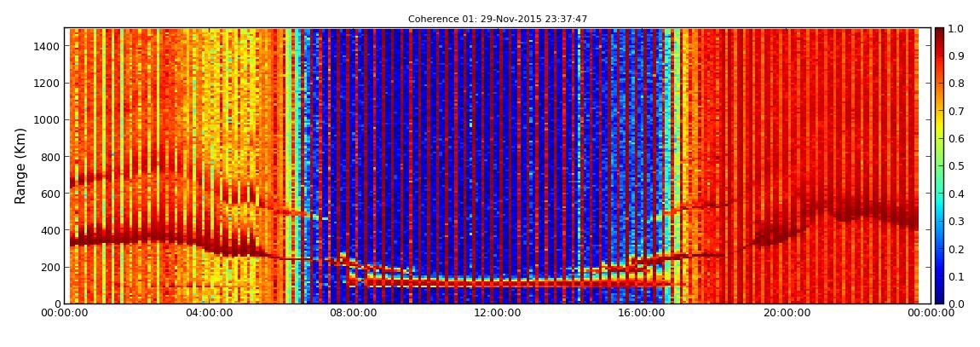Click the colorbar tick label '0.4'
This screenshot has height=347, width=980.
[956, 194]
